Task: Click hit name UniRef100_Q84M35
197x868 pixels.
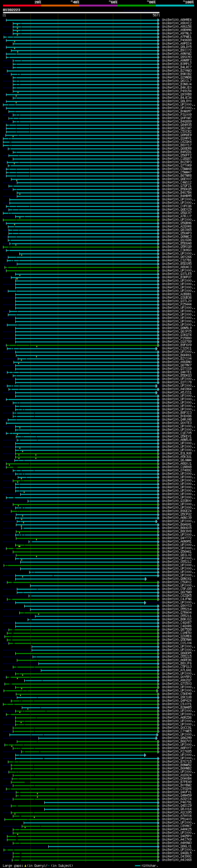Action: (177, 125)
